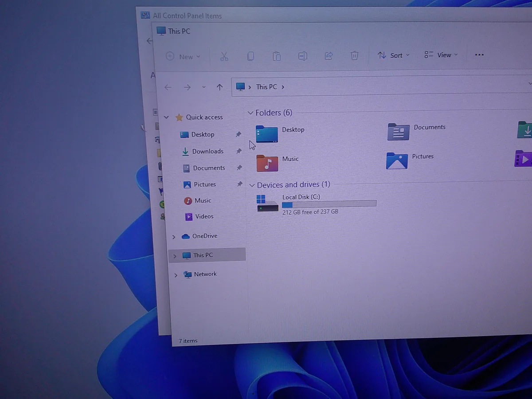Click the Quick access label
Image resolution: width=532 pixels, height=399 pixels.
point(204,117)
